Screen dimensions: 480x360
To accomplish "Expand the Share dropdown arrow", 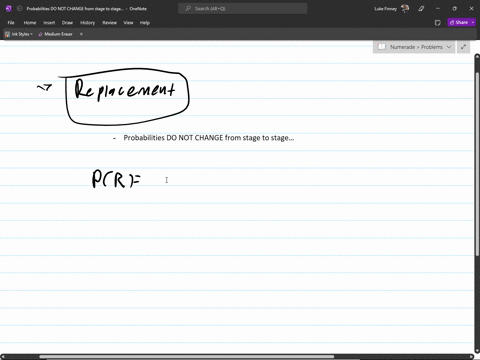I will click(x=473, y=22).
